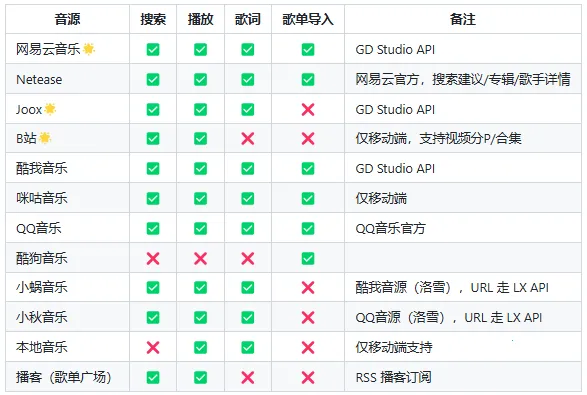Click the RSS 播客订阅 note
This screenshot has width=587, height=395.
coord(393,377)
